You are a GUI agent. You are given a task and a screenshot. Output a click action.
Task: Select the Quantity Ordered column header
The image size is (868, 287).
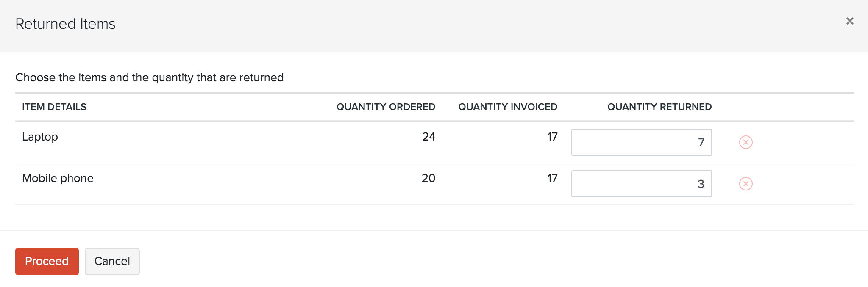pos(386,107)
